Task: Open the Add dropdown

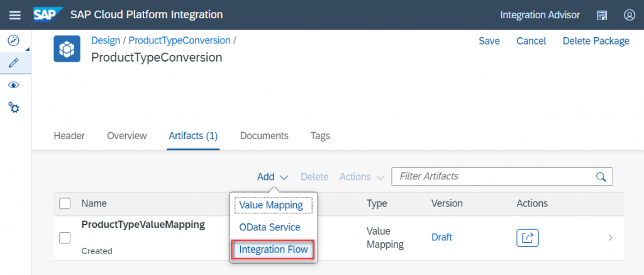Action: pos(273,177)
